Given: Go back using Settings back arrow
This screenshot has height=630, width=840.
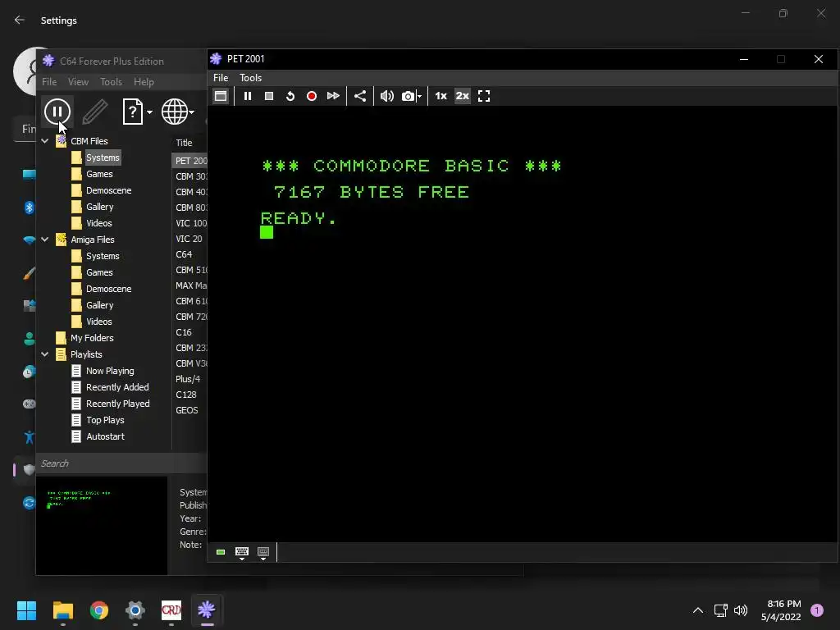Looking at the screenshot, I should [20, 21].
